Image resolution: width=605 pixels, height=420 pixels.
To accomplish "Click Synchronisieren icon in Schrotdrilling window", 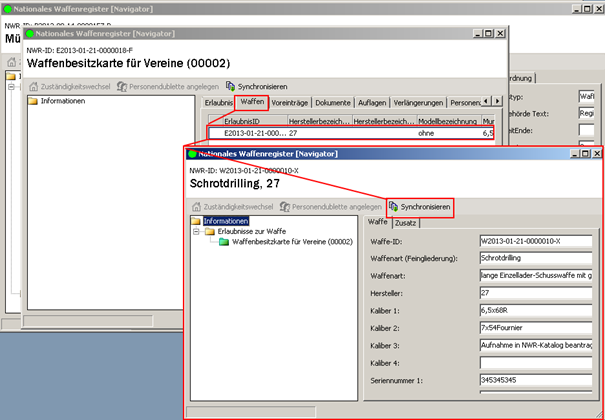I will pyautogui.click(x=394, y=206).
